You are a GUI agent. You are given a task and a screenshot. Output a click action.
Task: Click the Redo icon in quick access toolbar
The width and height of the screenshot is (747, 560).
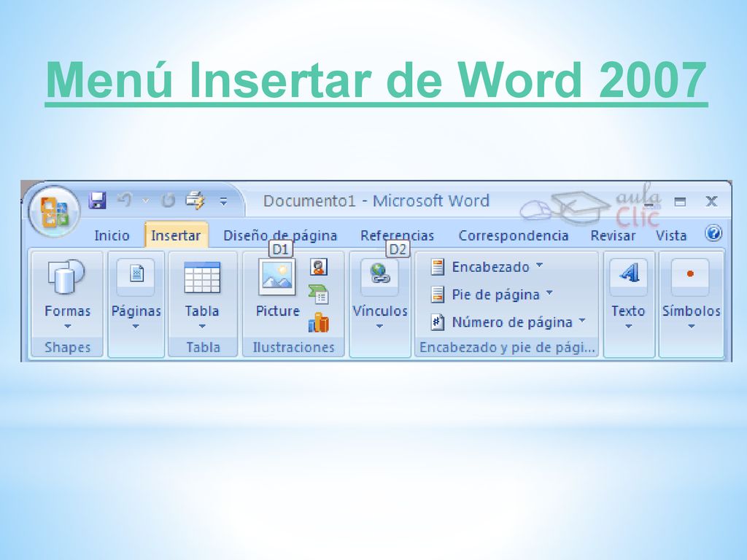tap(168, 201)
